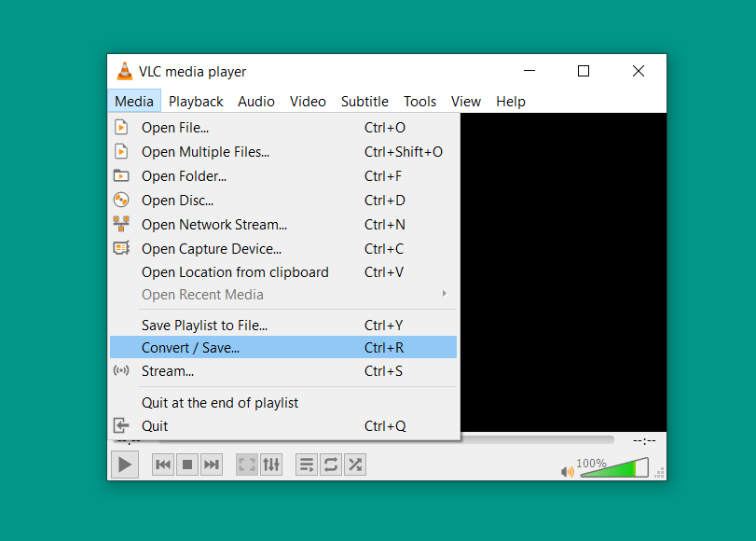Screen dimensions: 756x541
Task: Stop playback with the Stop button
Action: [187, 465]
